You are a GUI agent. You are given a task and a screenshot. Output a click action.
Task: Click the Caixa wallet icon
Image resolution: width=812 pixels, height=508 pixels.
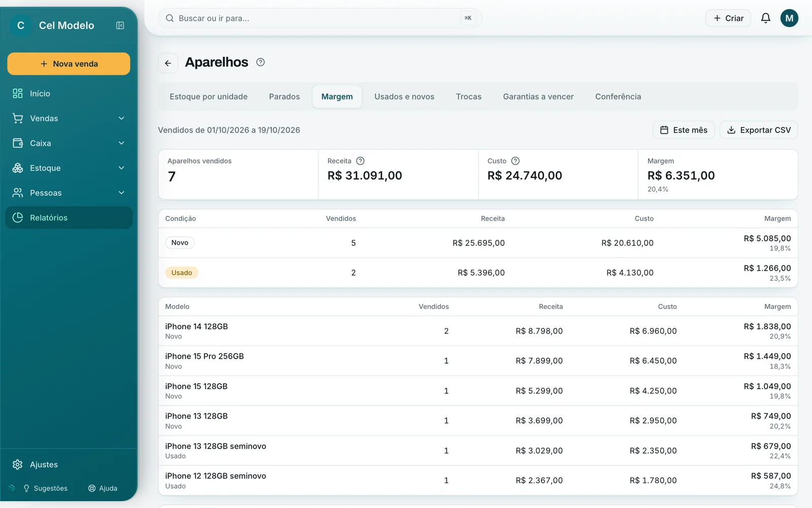coord(18,143)
